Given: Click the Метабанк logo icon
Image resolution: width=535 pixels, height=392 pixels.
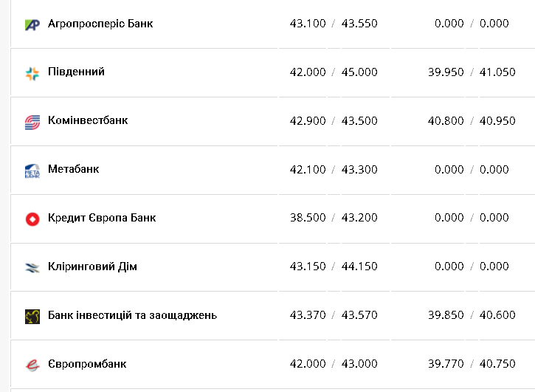Looking at the screenshot, I should point(32,171).
